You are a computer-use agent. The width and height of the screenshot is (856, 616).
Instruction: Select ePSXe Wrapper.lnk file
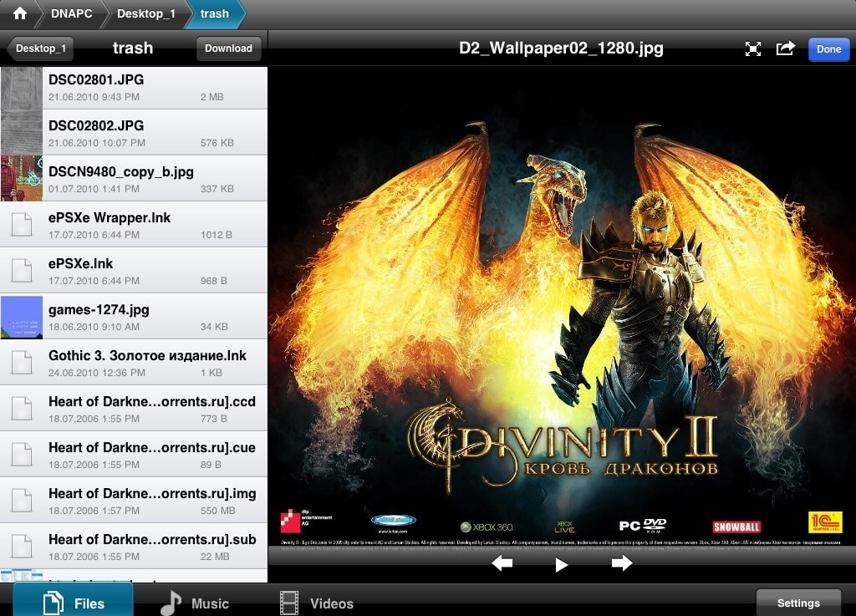point(134,224)
